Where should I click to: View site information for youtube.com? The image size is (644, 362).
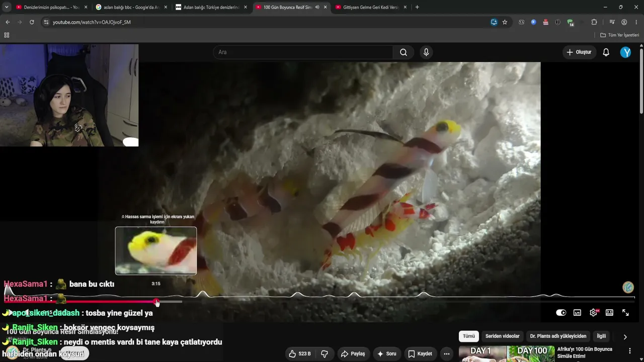pos(46,22)
